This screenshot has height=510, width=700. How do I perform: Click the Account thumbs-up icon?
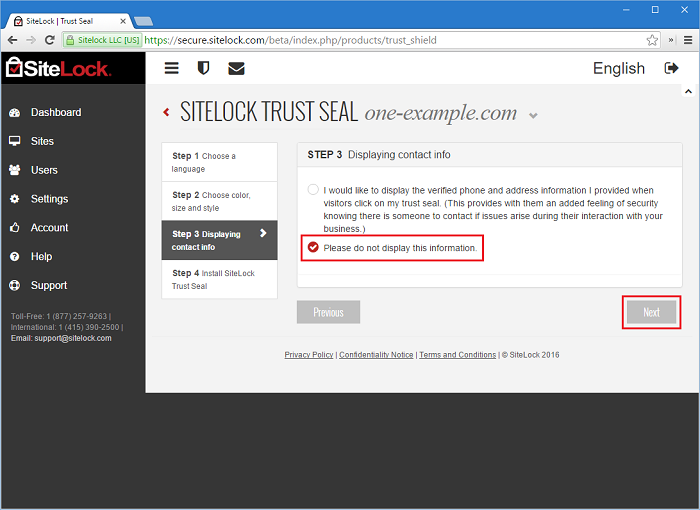point(15,228)
